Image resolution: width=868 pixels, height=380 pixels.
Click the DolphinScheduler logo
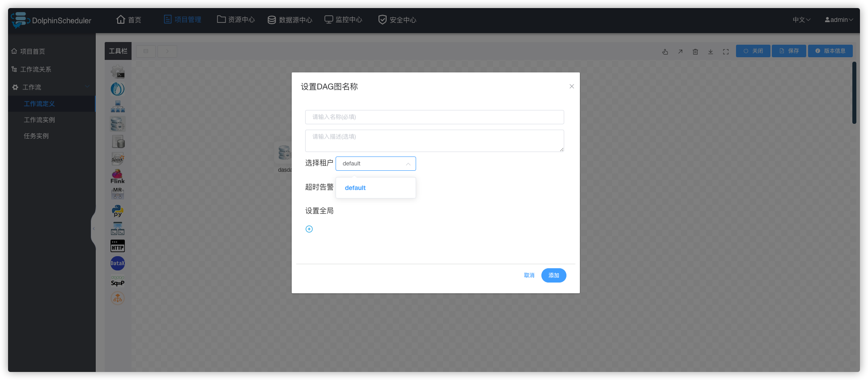[x=51, y=20]
